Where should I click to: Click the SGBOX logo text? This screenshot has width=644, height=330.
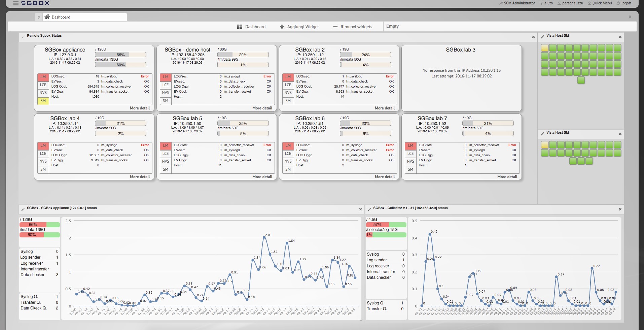pos(35,3)
